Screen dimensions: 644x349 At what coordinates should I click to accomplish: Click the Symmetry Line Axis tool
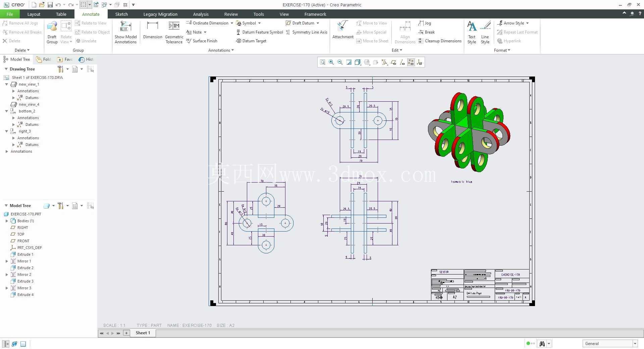(x=307, y=32)
